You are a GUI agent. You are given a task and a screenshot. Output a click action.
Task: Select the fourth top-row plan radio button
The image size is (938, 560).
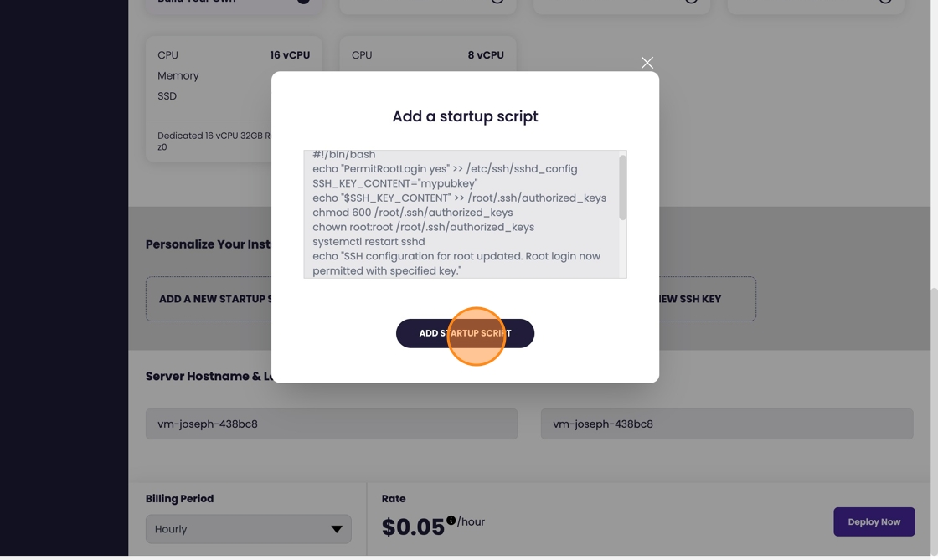point(885,1)
